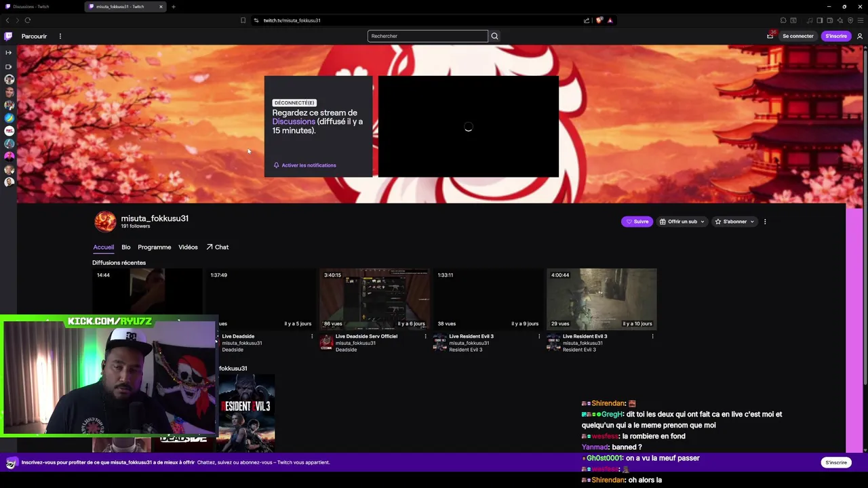Screen dimensions: 868x488
Task: Click the misuta_fokkusu31 channel avatar
Action: click(x=105, y=222)
